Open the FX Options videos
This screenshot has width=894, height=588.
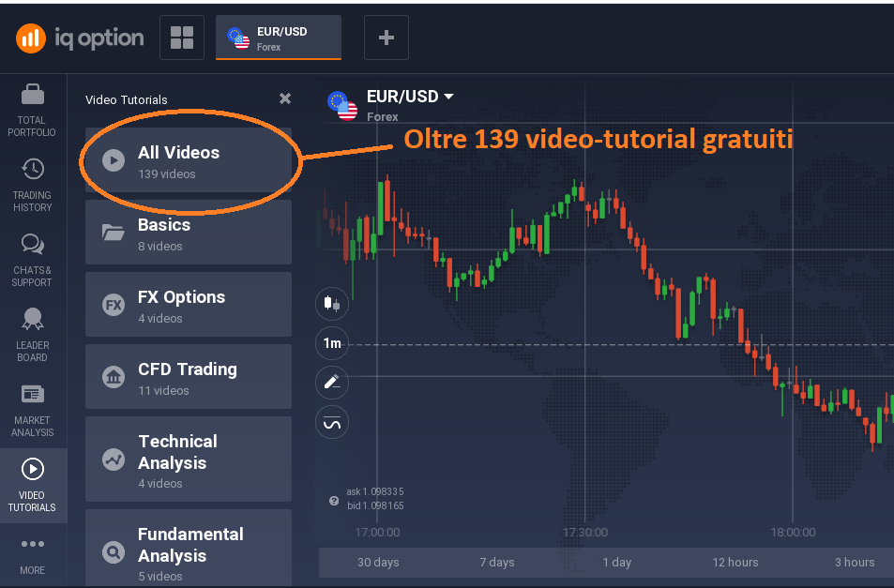[189, 304]
